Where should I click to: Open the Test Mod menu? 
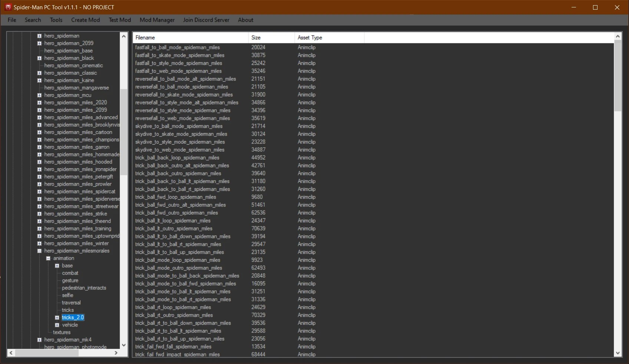click(x=120, y=20)
